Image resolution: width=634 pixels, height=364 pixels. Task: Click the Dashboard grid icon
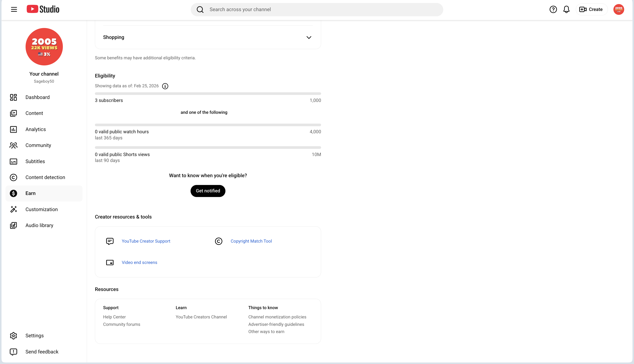pos(14,97)
